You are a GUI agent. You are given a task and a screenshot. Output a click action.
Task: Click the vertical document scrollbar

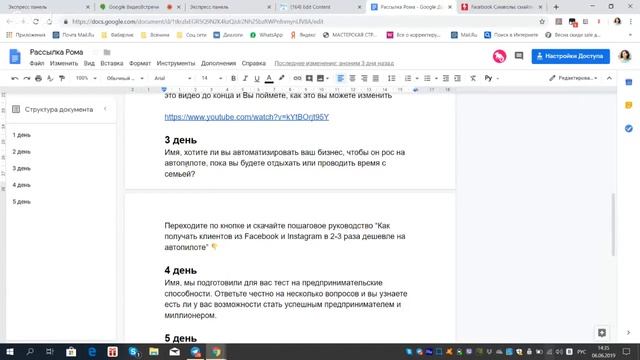coord(613,224)
